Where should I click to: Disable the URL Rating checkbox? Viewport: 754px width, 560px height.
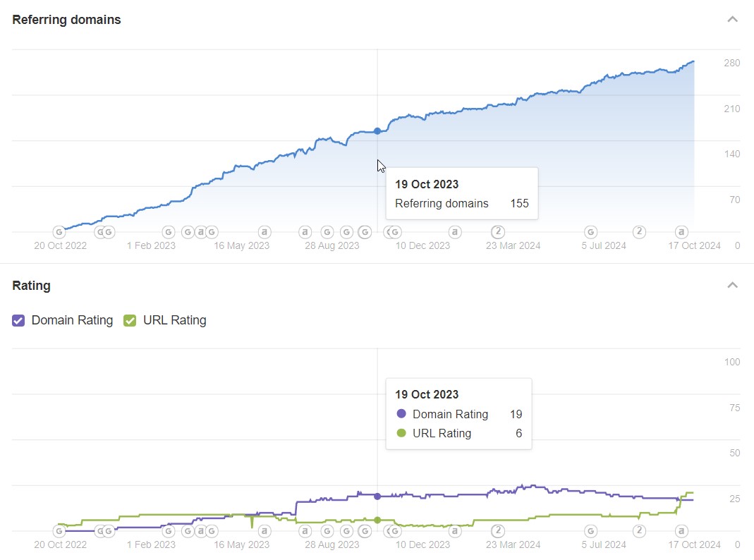point(129,320)
